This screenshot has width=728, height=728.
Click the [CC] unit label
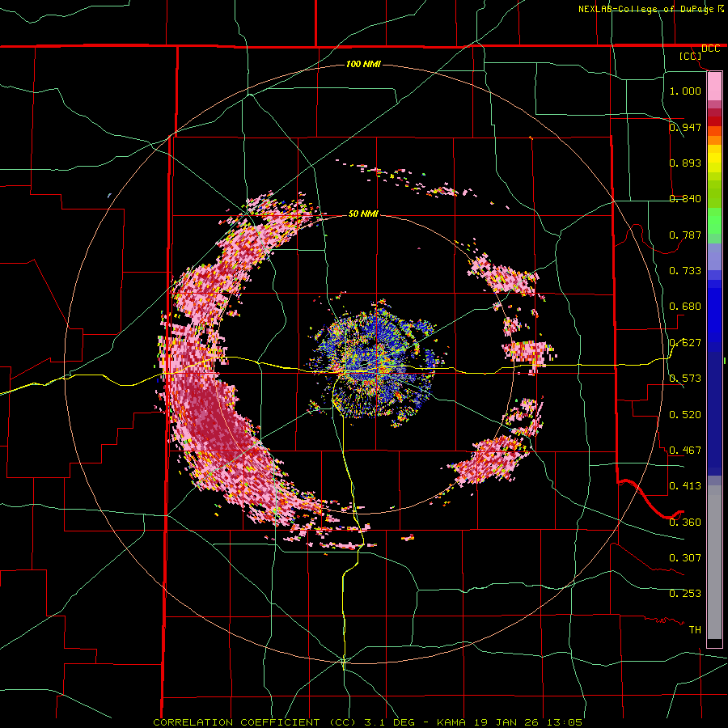click(x=691, y=56)
